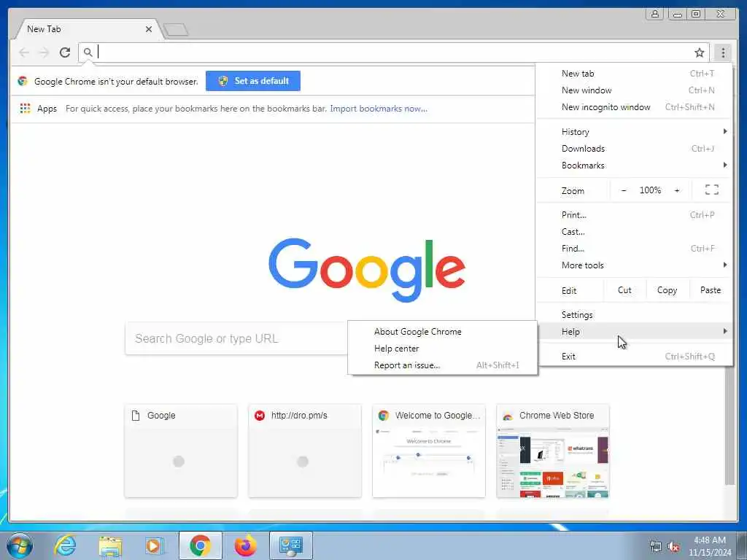Select New window menu item
The height and width of the screenshot is (560, 747).
(634, 90)
